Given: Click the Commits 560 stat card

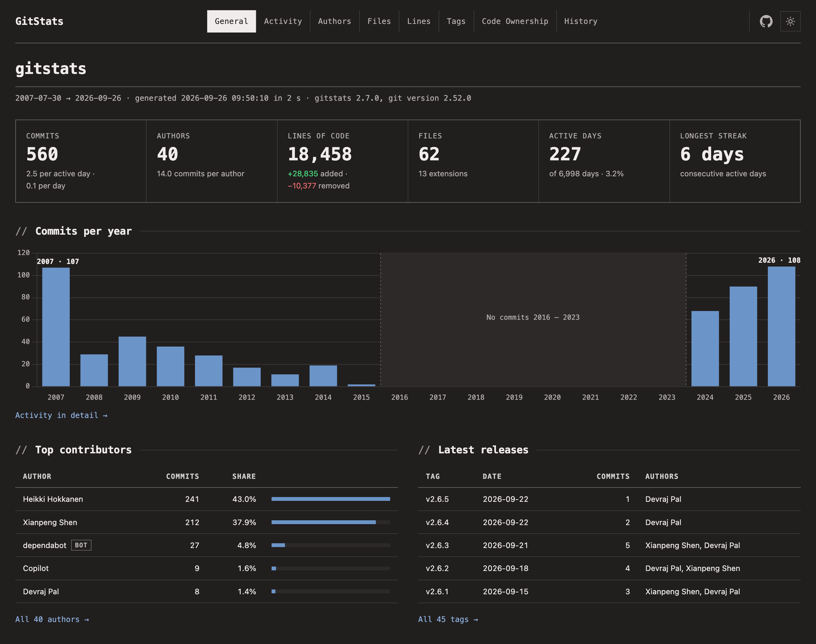Looking at the screenshot, I should click(81, 161).
